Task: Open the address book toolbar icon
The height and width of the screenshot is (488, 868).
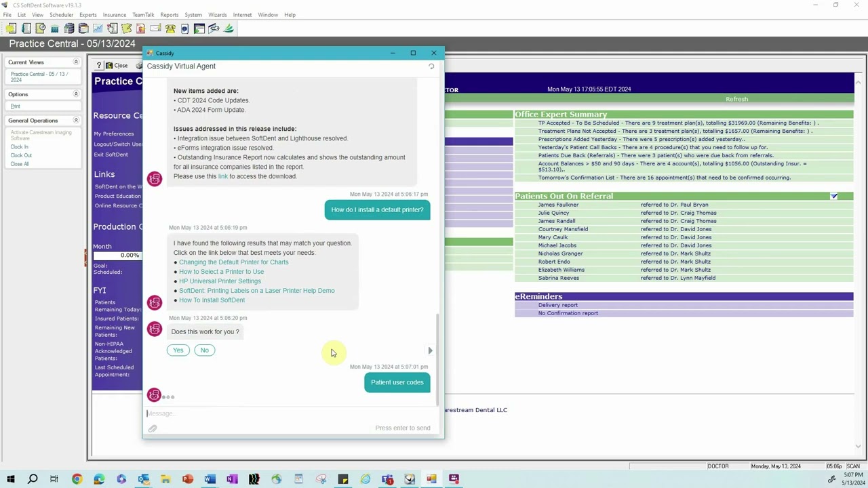Action: point(26,28)
